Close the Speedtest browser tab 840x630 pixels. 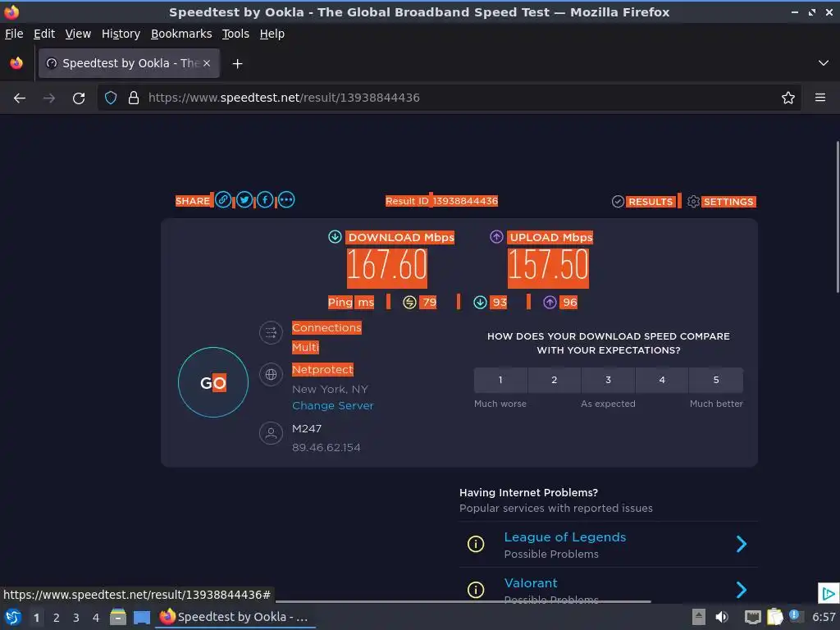point(207,63)
